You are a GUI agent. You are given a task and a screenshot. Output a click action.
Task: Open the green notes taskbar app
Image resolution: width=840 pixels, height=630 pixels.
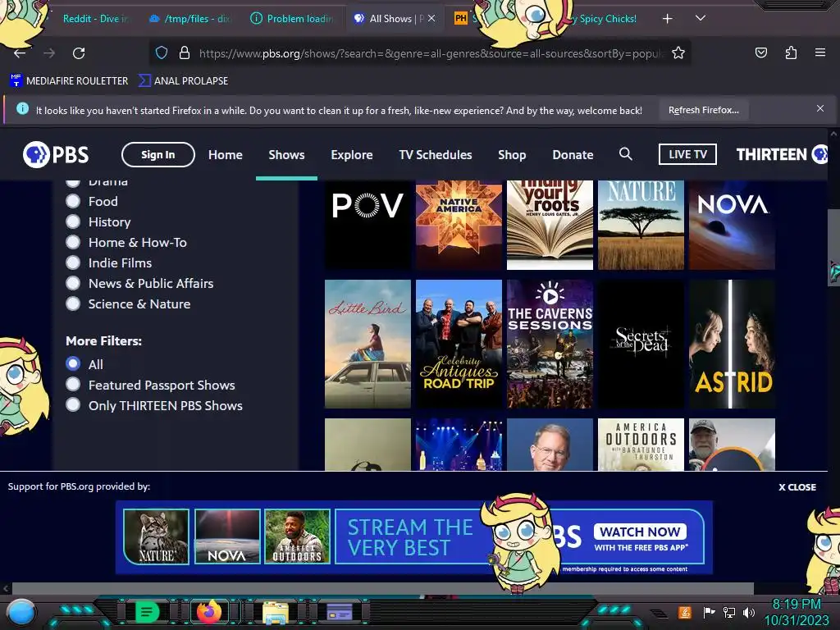point(147,612)
